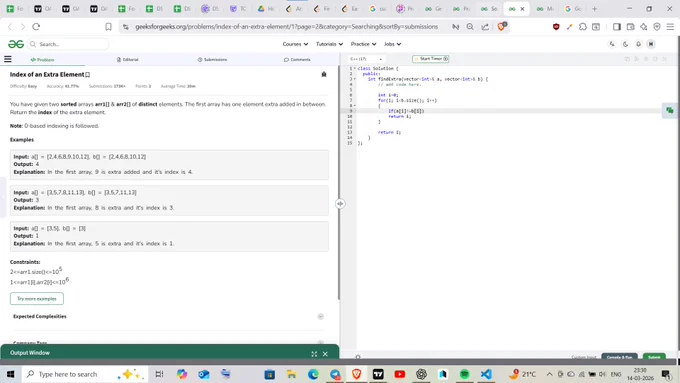The width and height of the screenshot is (680, 383).
Task: Click the volume icon in system tray
Action: click(x=602, y=374)
